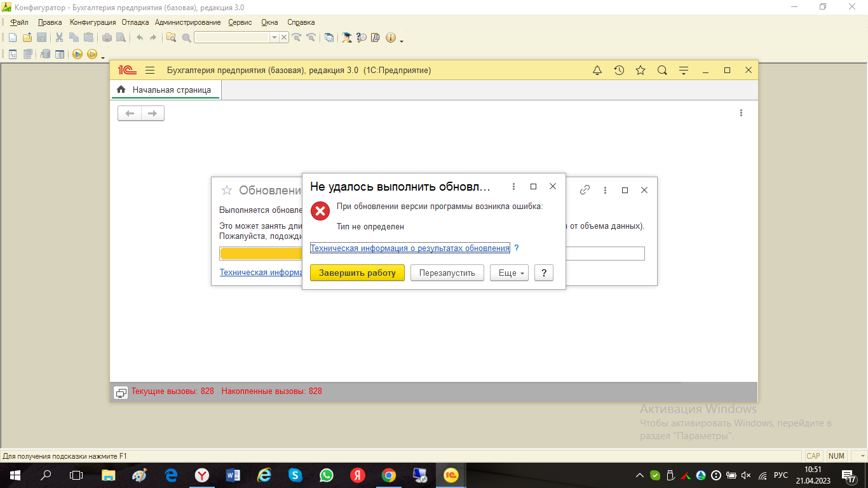This screenshot has height=488, width=868.
Task: Add Обновление window to favorites star
Action: (226, 190)
